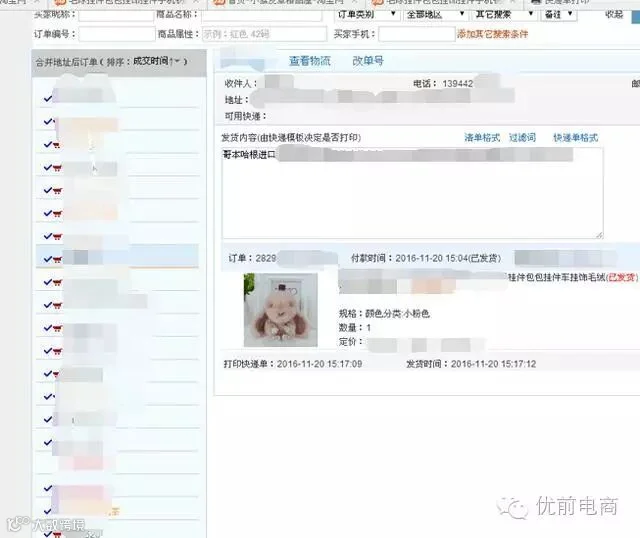Viewport: 640px width, 538px height.
Task: Open the 订单类别 dropdown
Action: coord(367,15)
